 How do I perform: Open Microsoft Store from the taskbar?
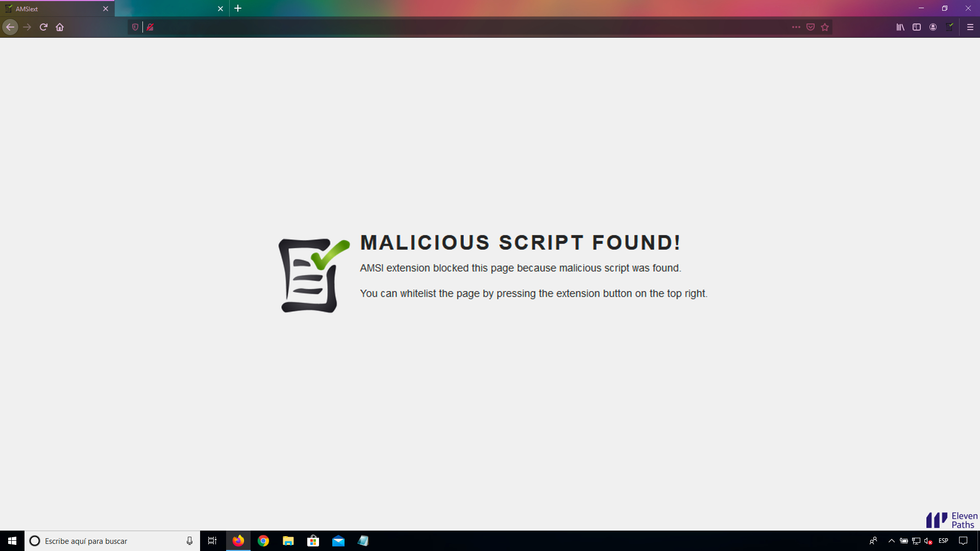(x=313, y=541)
